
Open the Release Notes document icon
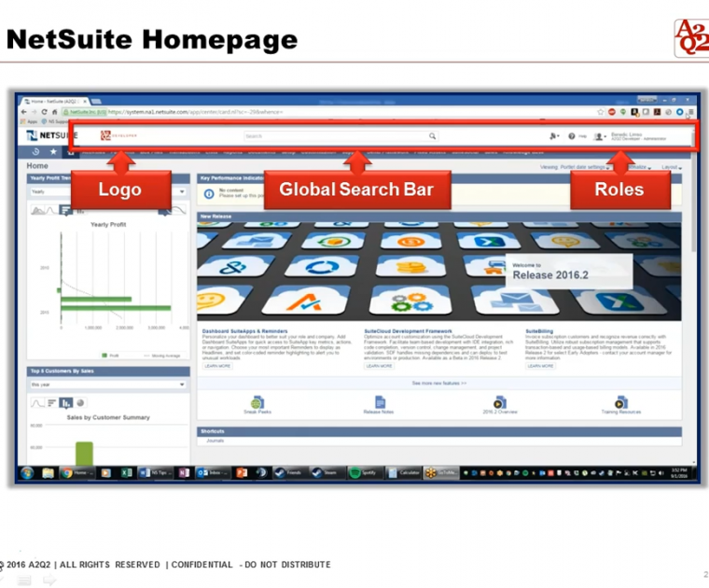coord(379,402)
